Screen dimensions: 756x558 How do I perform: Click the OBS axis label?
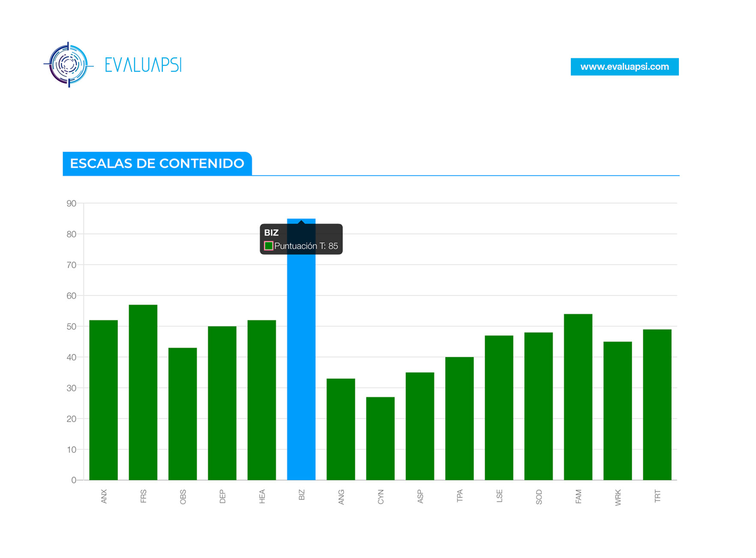[x=183, y=497]
